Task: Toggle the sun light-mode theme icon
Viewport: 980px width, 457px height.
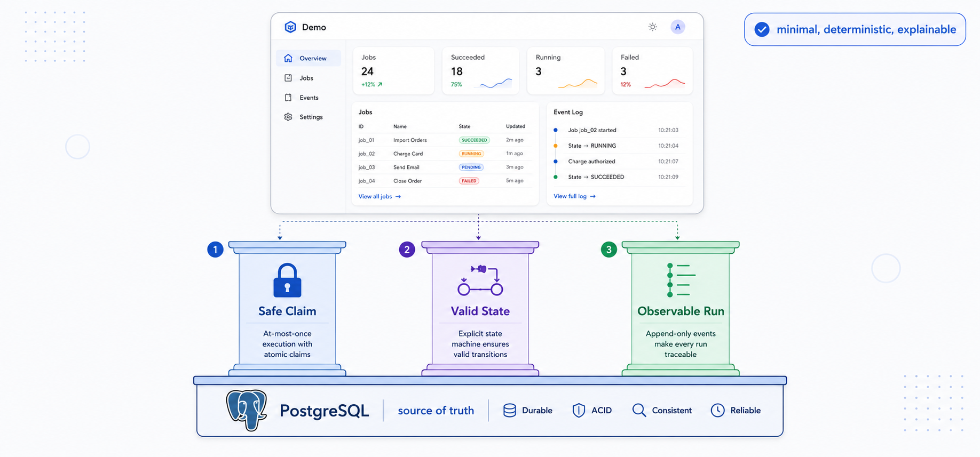Action: coord(652,27)
